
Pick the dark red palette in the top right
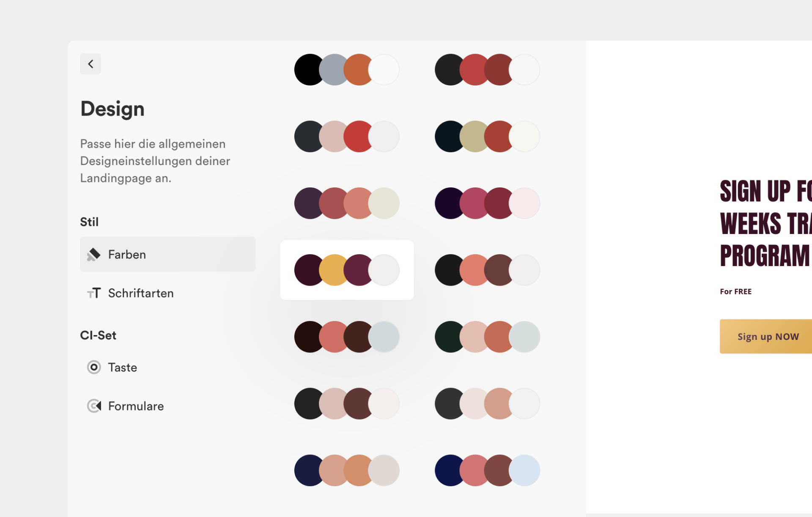click(x=486, y=69)
